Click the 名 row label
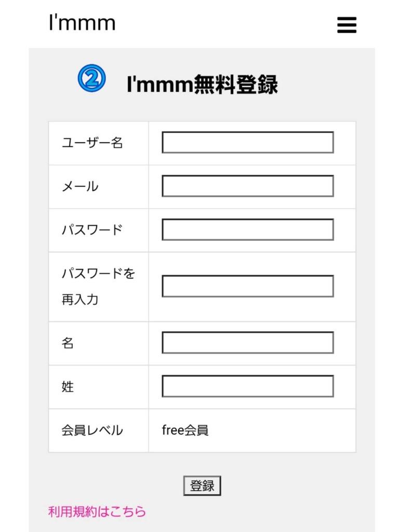Image resolution: width=399 pixels, height=532 pixels. pos(68,343)
